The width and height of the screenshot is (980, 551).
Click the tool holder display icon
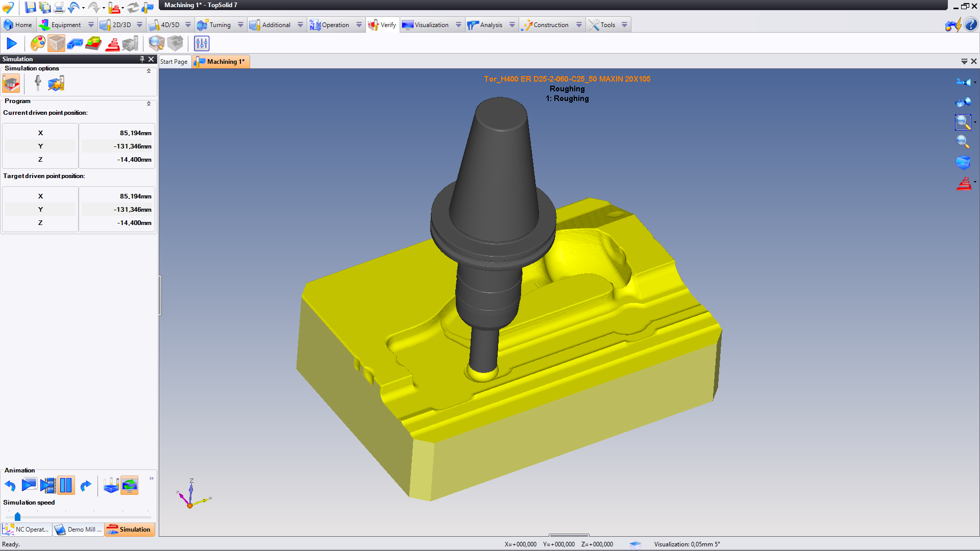pyautogui.click(x=38, y=83)
